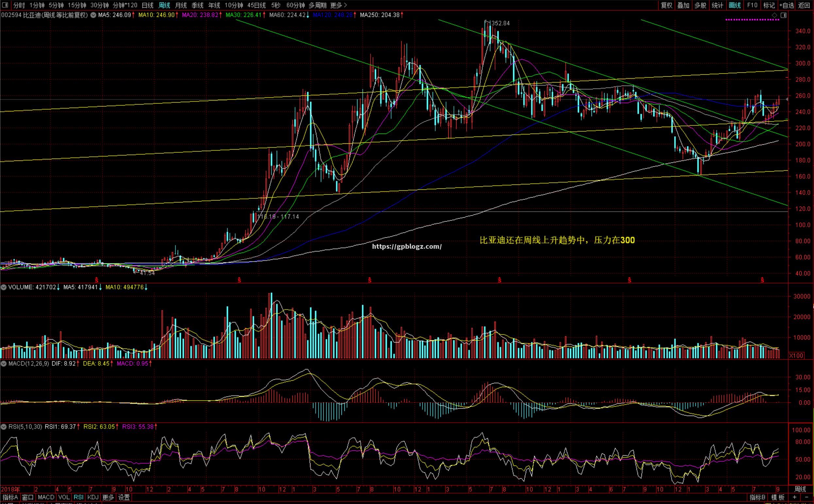Click the first red S marker under the candles
The image size is (814, 504).
[97, 280]
